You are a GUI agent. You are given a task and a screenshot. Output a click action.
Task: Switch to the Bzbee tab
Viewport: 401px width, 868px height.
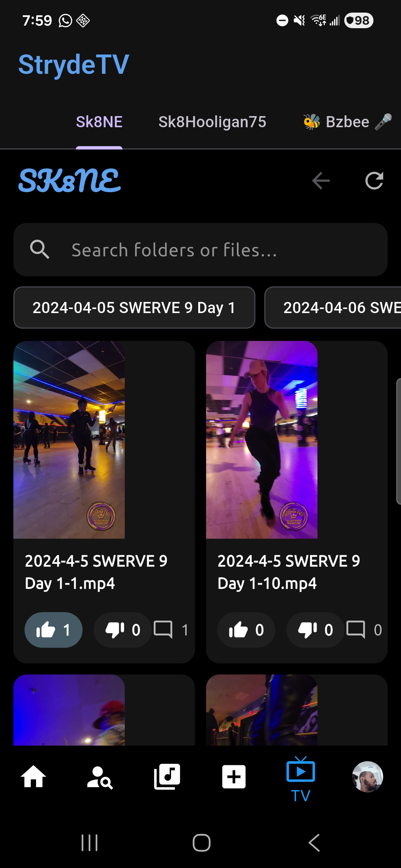(x=347, y=122)
